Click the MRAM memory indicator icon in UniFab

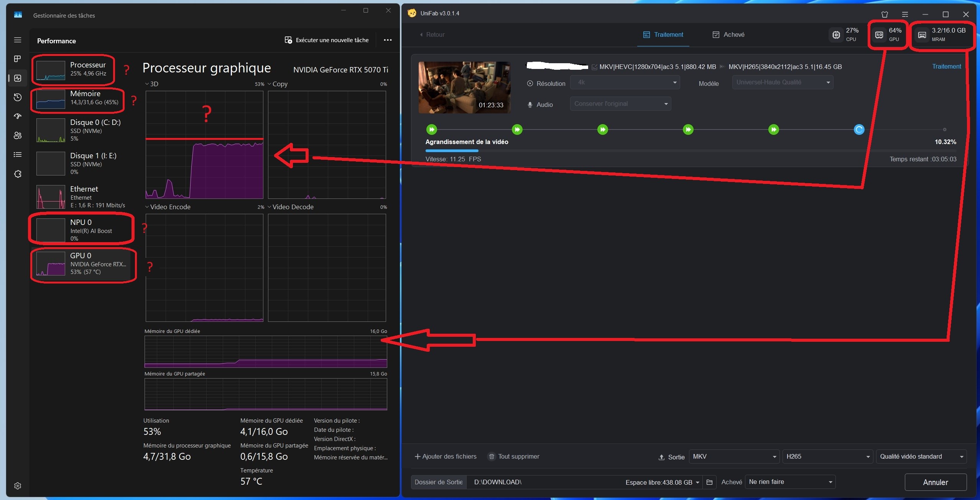click(x=922, y=35)
